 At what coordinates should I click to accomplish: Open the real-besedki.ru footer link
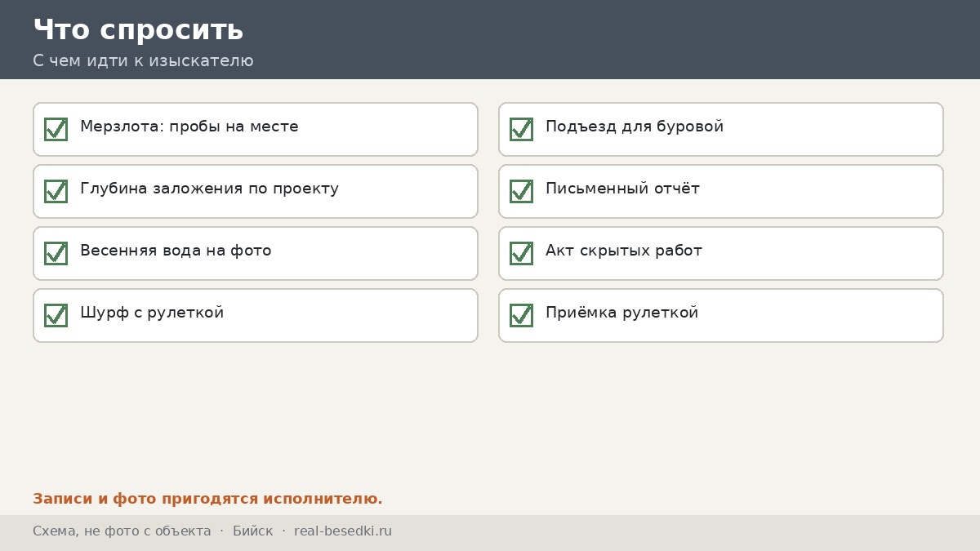(x=343, y=531)
